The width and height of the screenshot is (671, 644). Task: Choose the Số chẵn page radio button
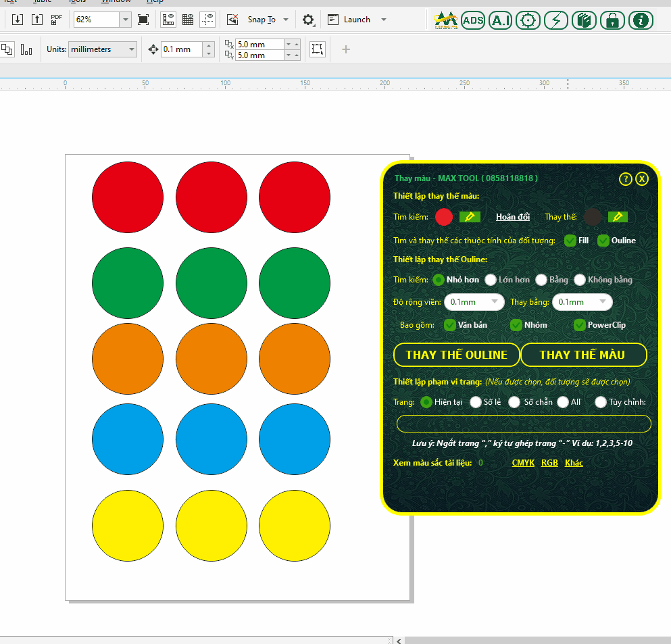point(514,402)
